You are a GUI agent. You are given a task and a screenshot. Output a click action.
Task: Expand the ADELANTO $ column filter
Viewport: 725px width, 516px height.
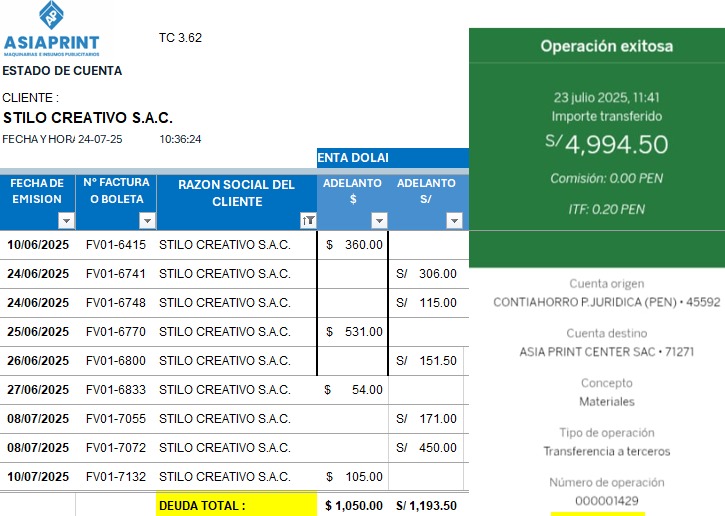click(379, 220)
